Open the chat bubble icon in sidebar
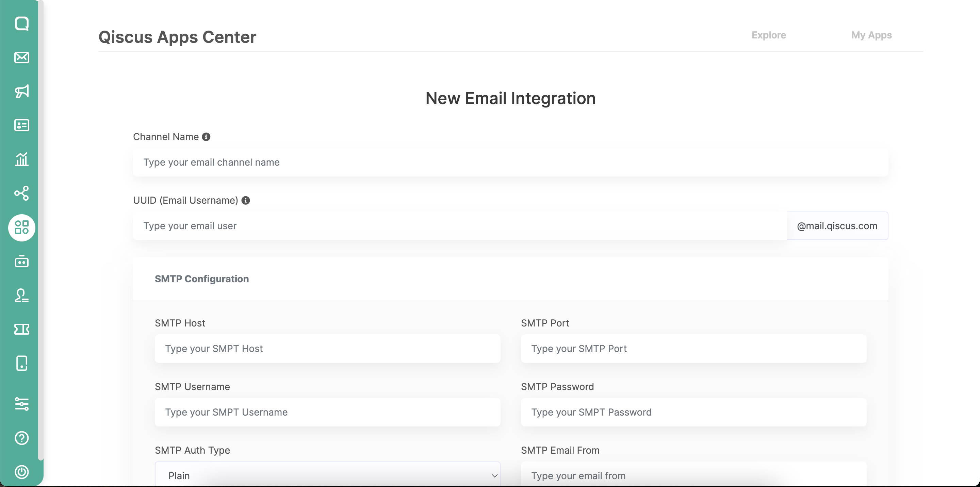Viewport: 980px width, 487px height. point(22,23)
